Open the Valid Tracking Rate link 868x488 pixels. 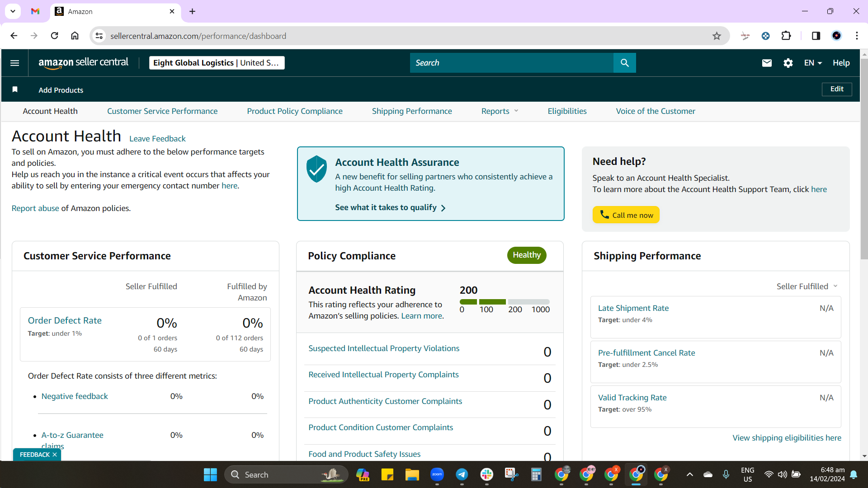(x=632, y=398)
